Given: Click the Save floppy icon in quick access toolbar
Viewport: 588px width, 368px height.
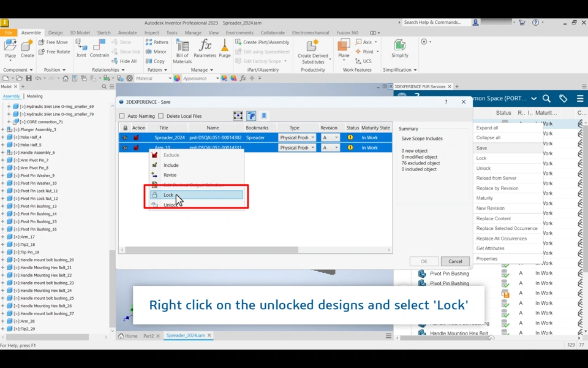Looking at the screenshot, I should click(x=29, y=78).
